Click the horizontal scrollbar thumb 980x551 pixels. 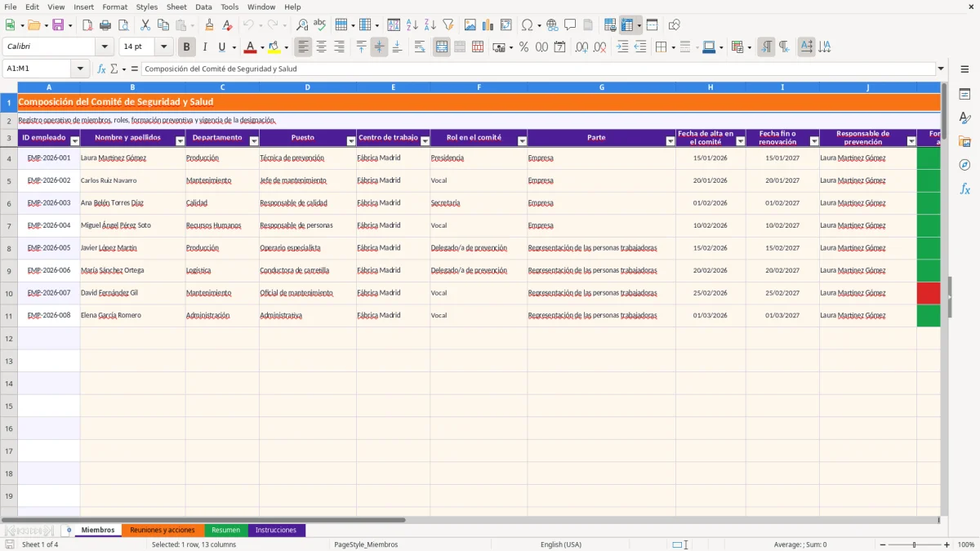[204, 519]
